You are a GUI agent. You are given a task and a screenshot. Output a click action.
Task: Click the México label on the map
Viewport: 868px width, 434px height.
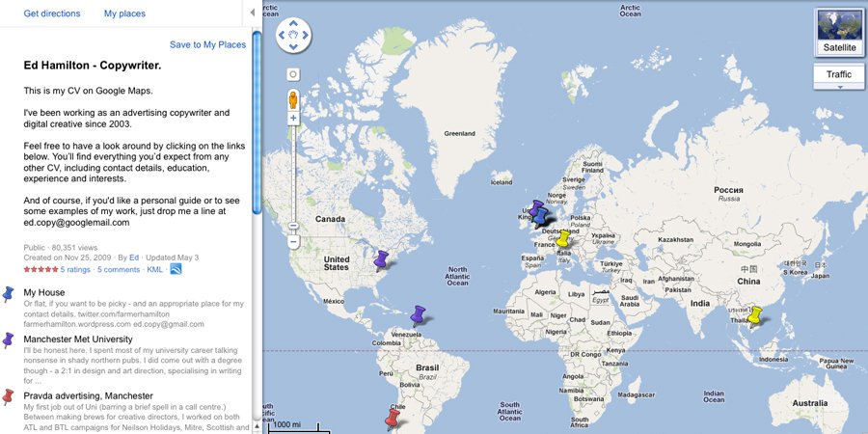pyautogui.click(x=334, y=301)
